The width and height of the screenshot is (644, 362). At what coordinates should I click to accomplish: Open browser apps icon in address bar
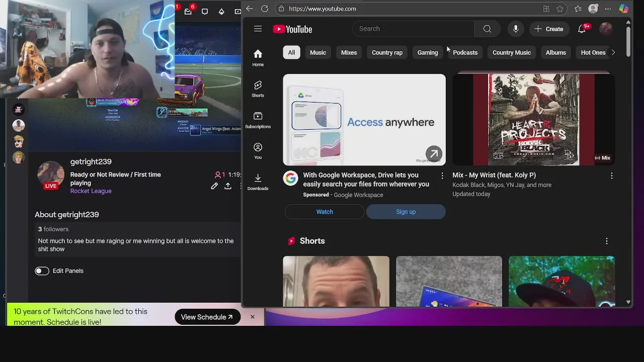click(x=546, y=9)
